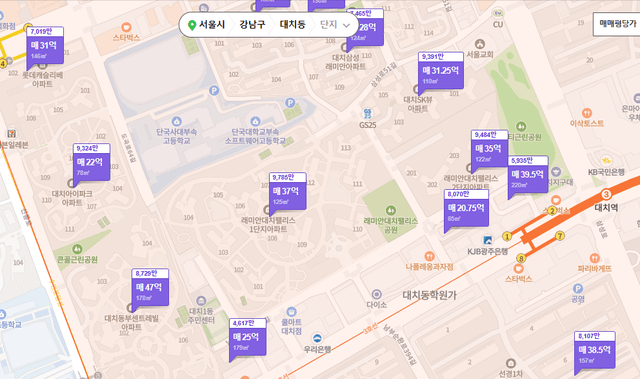Viewport: 640px width, 379px height.
Task: Click the 선경1차 apartment icon
Action: pyautogui.click(x=511, y=363)
